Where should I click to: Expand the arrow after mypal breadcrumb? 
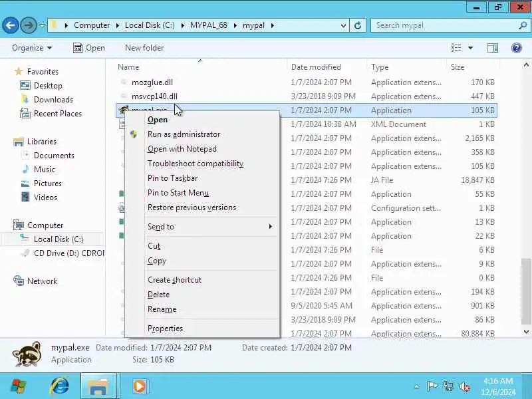pyautogui.click(x=273, y=25)
